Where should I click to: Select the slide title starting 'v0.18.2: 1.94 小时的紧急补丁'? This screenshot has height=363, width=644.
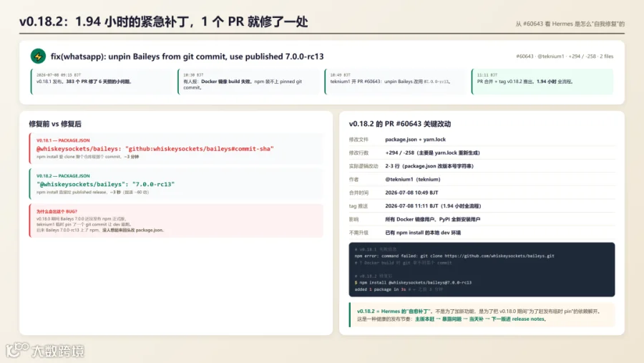[163, 21]
